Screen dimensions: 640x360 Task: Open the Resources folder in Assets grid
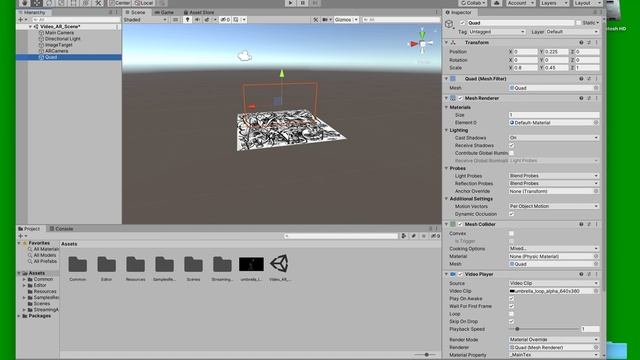[x=136, y=264]
